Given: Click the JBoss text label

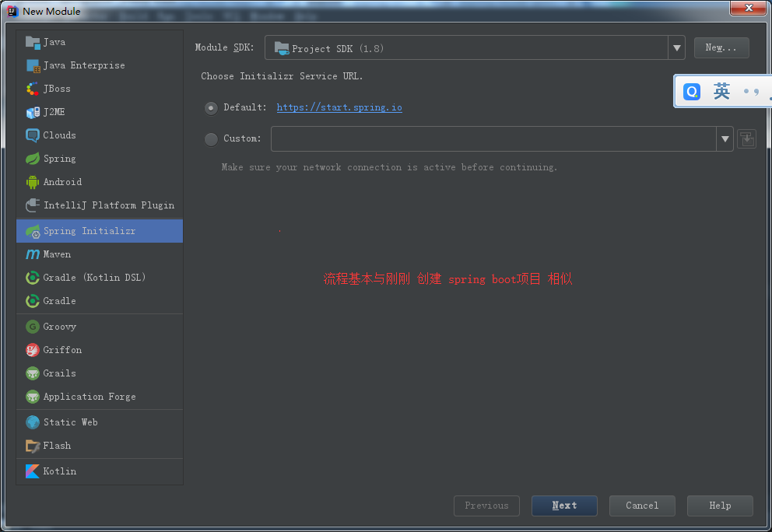Looking at the screenshot, I should (57, 89).
